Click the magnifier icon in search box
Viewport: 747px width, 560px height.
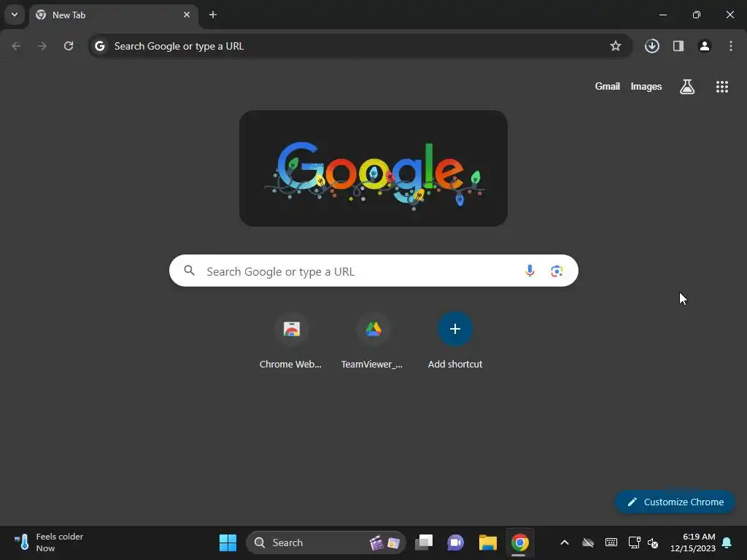pos(190,271)
